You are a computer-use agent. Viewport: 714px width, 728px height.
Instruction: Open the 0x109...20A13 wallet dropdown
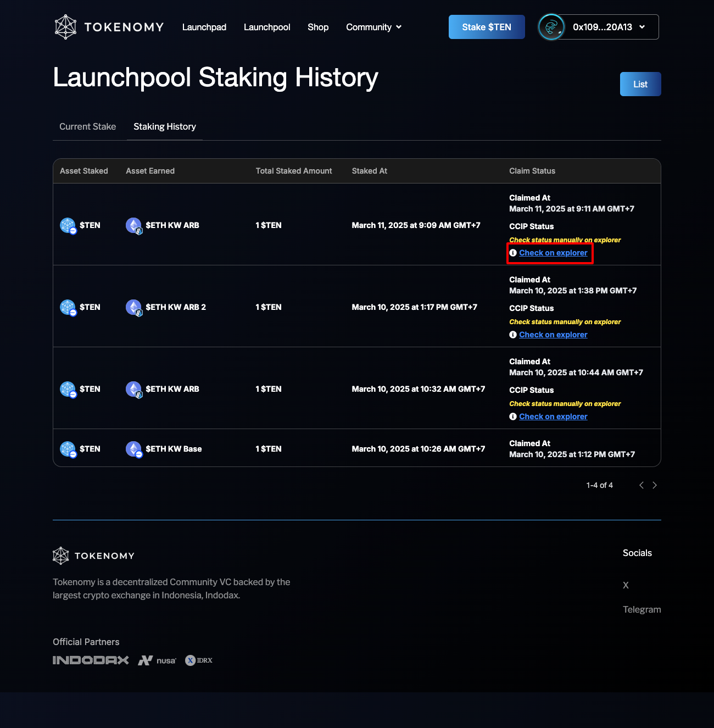point(609,27)
